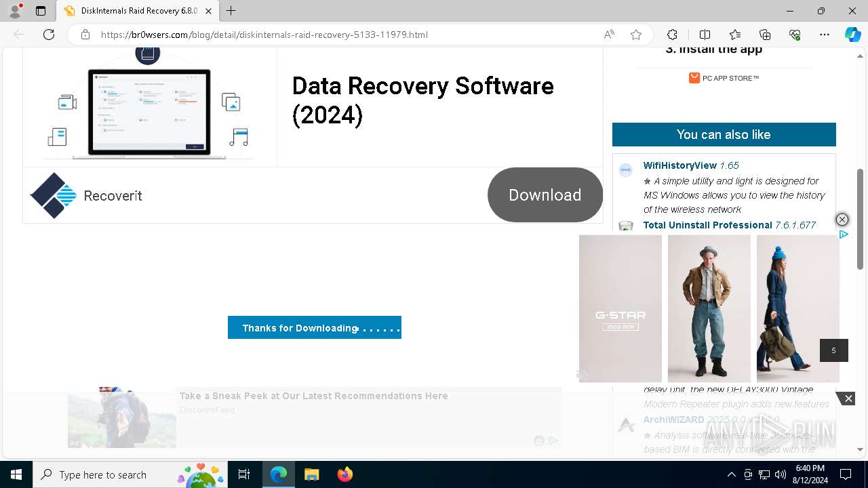
Task: Open the volume control
Action: coord(781,474)
